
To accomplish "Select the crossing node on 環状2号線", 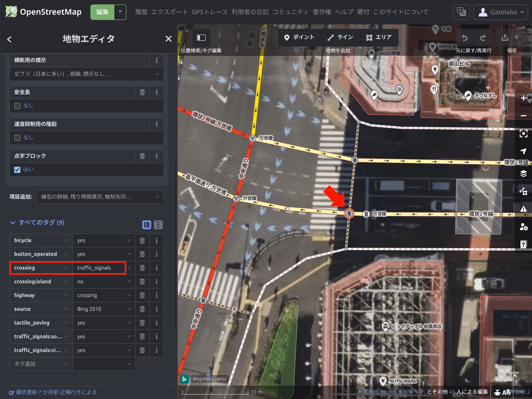I will click(349, 214).
